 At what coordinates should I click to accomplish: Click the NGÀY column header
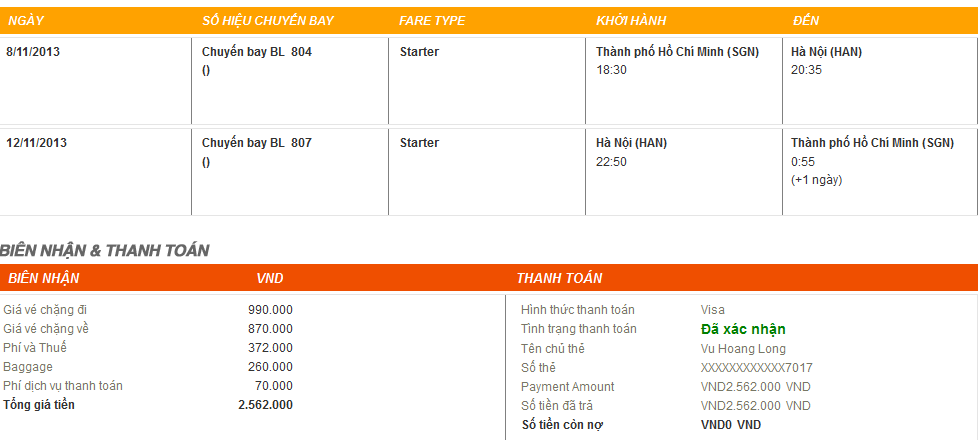pyautogui.click(x=25, y=21)
